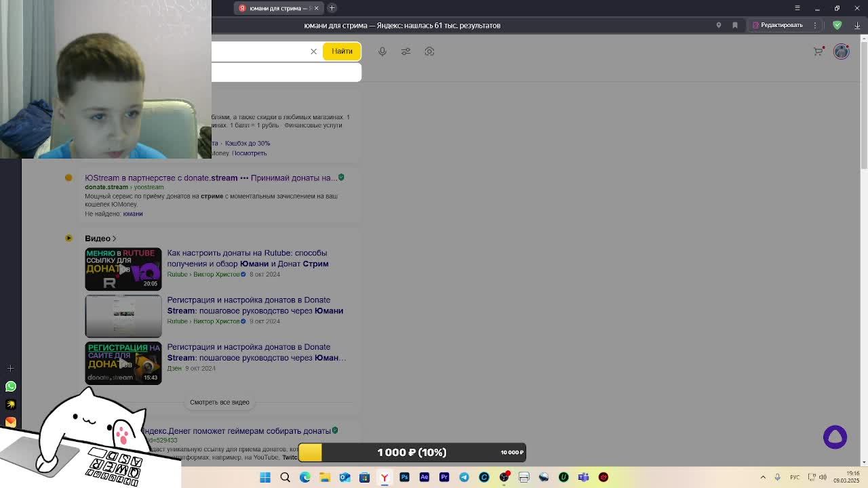Screen dimensions: 868x488
Task: Open the tray microphone icon
Action: click(x=778, y=477)
